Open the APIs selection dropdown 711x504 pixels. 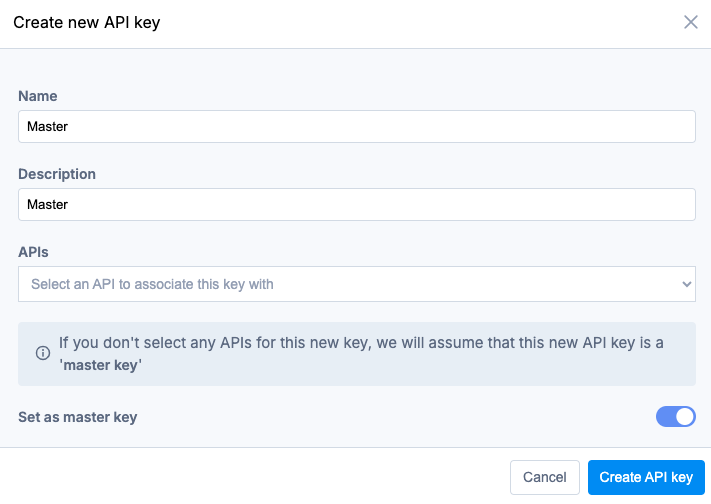356,284
